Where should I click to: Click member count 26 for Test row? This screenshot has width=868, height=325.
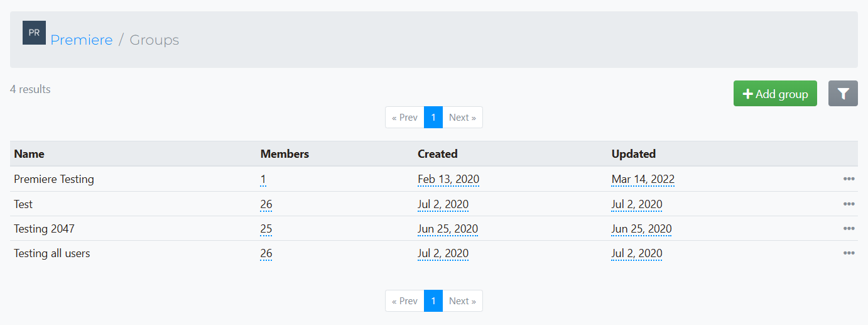pos(266,204)
